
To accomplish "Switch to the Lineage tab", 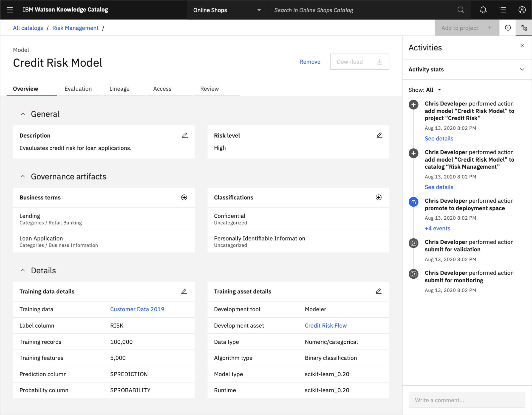I will click(119, 89).
